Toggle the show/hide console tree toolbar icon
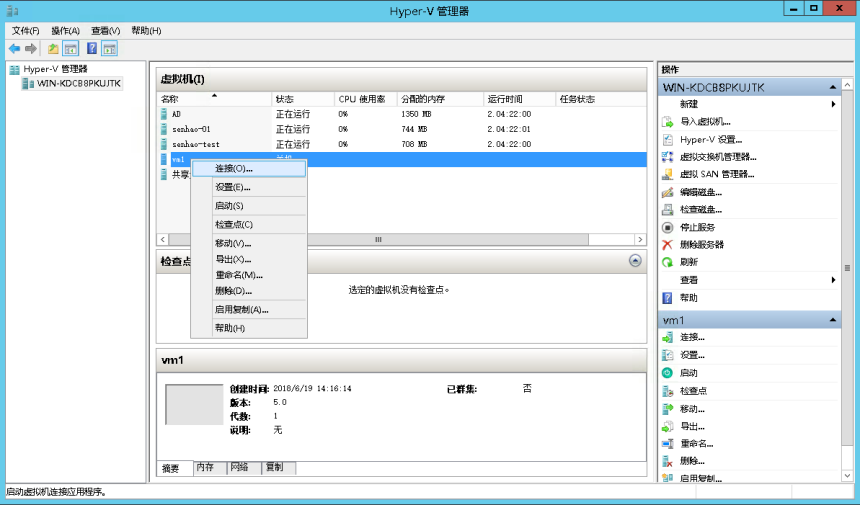Screen dimensions: 860x505 pyautogui.click(x=71, y=49)
